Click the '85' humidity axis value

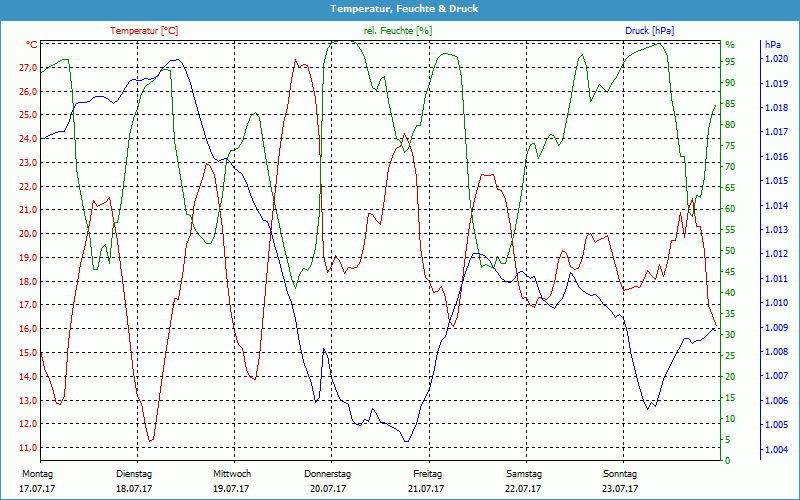(730, 104)
